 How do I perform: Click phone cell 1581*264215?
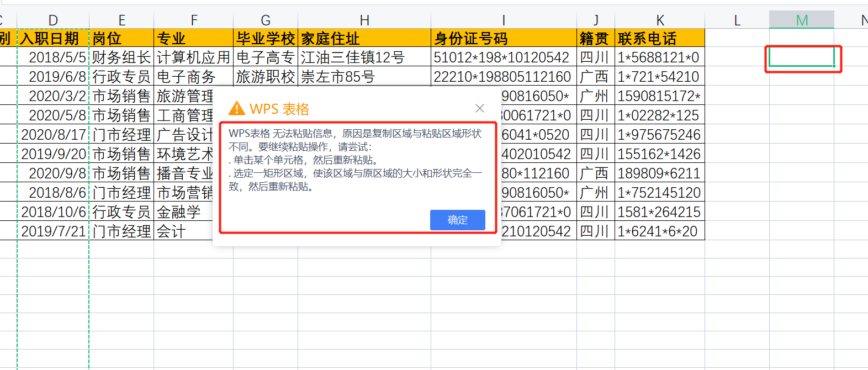pos(660,212)
